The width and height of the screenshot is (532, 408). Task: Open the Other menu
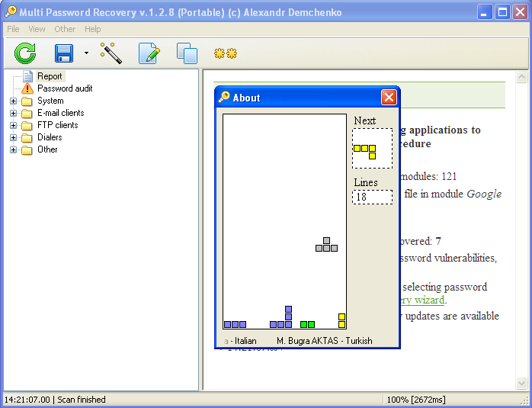point(65,29)
